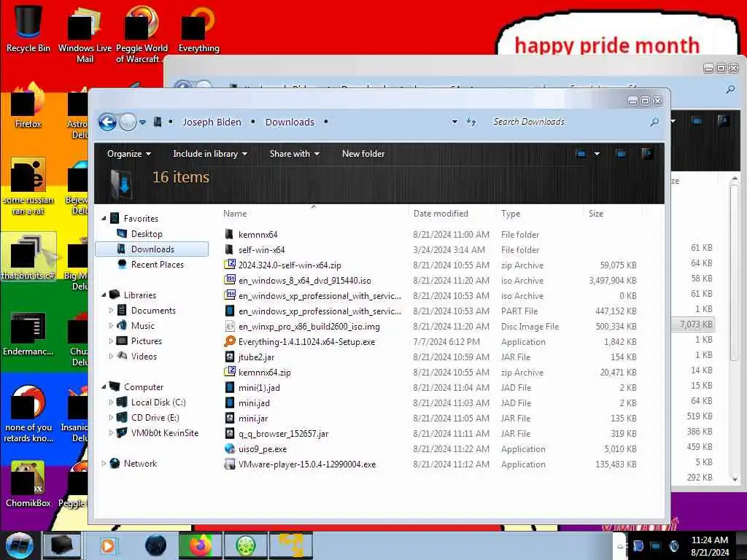The image size is (747, 560).
Task: Open the address bar history dropdown
Action: [454, 122]
